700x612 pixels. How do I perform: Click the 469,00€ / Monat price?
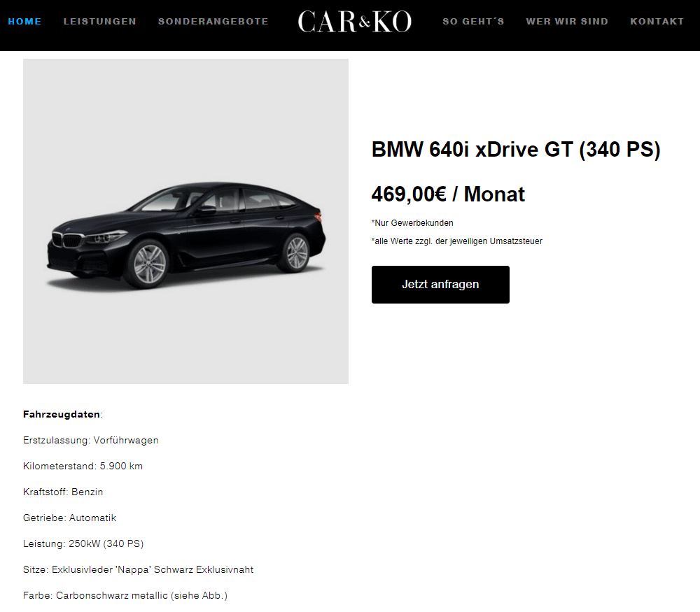(x=448, y=194)
